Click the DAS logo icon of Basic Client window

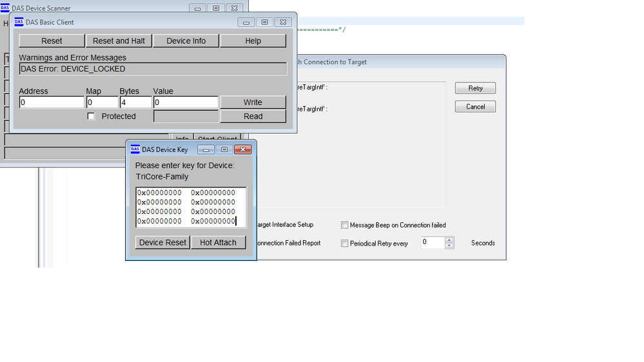(19, 22)
